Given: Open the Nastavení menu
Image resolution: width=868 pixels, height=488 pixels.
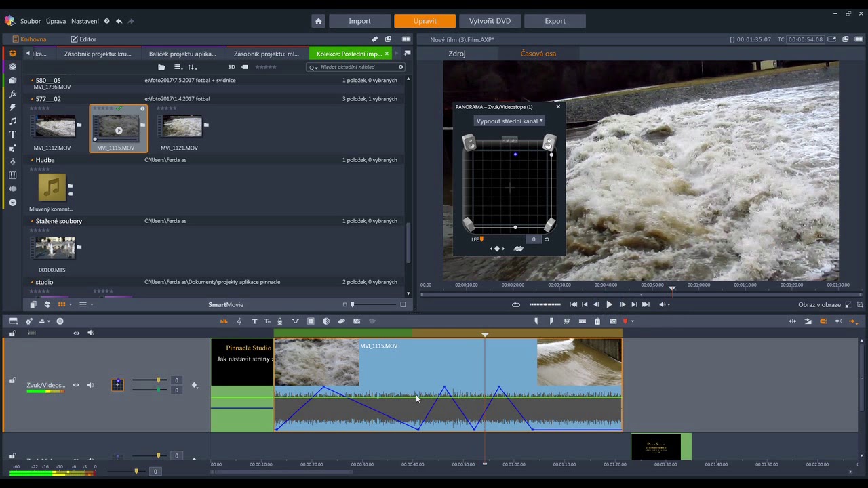Looking at the screenshot, I should click(x=85, y=21).
